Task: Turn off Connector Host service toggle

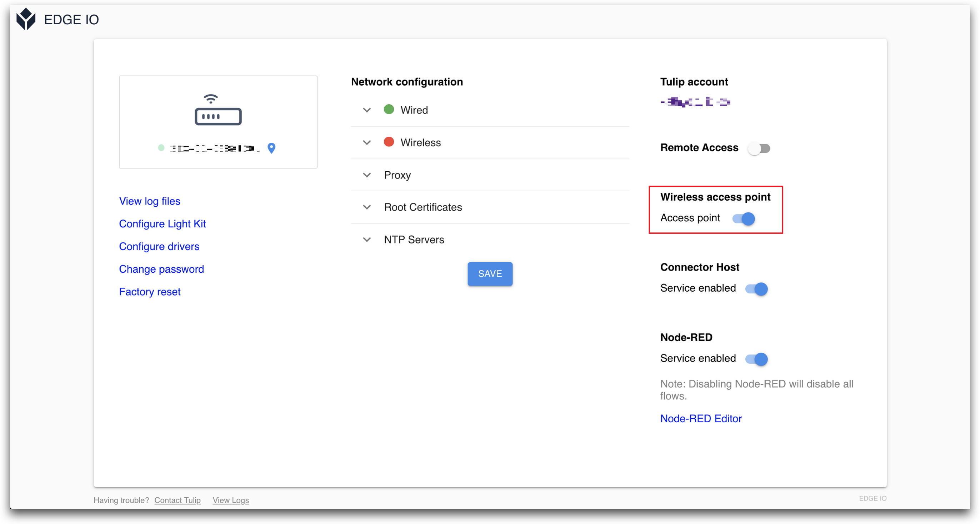Action: [757, 289]
